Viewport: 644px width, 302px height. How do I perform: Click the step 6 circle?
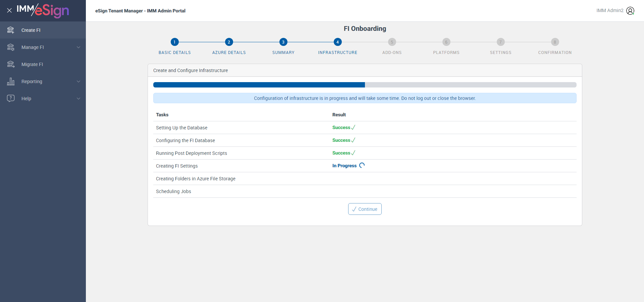pos(446,42)
